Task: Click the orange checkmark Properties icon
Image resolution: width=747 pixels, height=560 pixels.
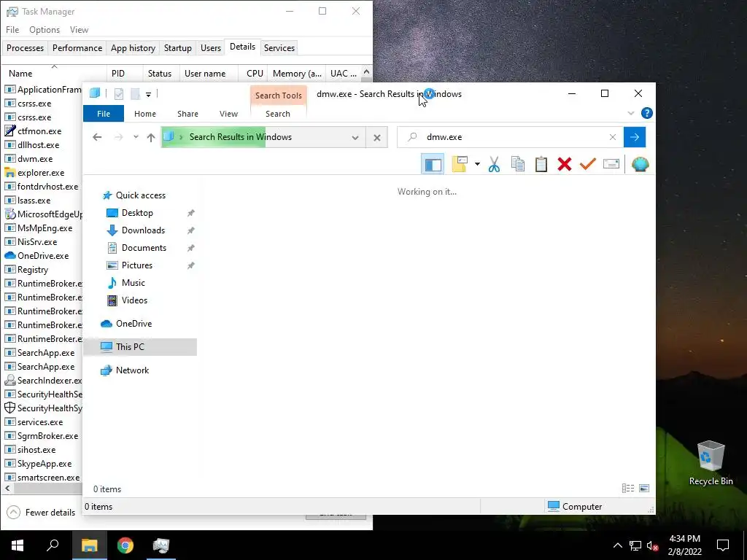Action: 588,165
